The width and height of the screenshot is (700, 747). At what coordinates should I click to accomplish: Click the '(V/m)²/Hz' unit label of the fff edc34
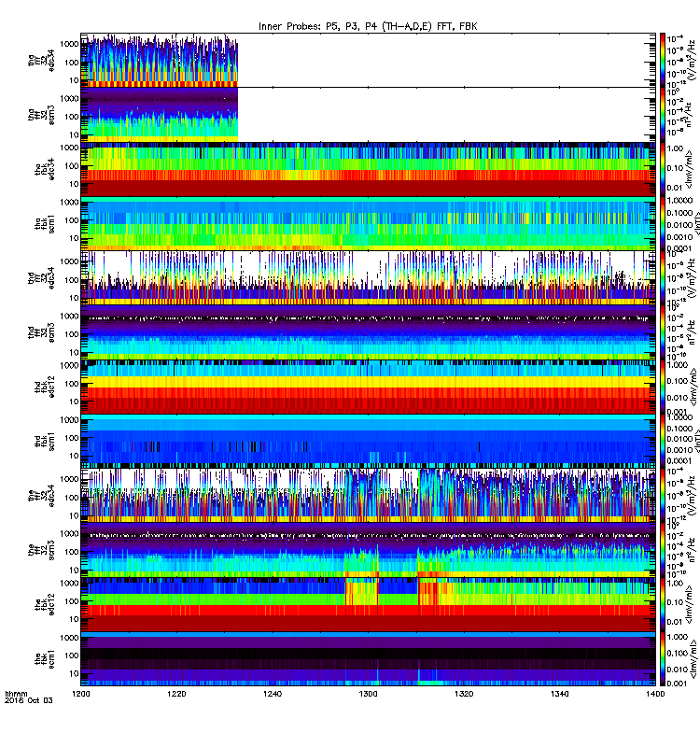693,496
